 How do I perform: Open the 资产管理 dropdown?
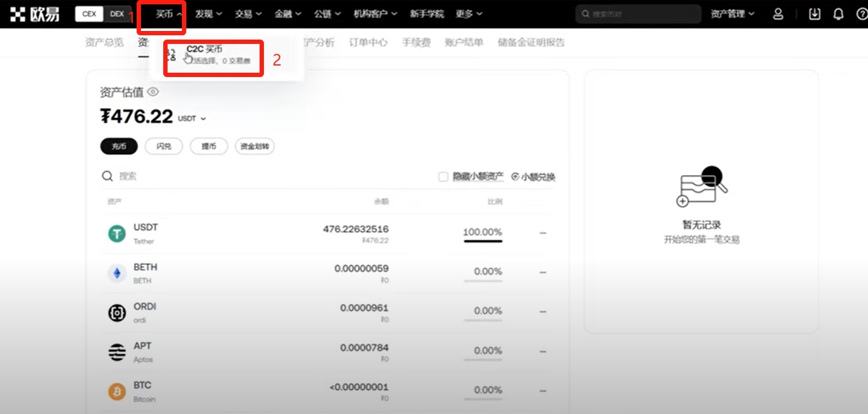click(x=732, y=14)
